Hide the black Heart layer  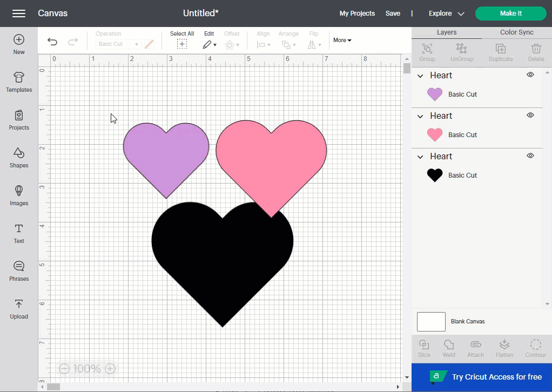pyautogui.click(x=530, y=156)
